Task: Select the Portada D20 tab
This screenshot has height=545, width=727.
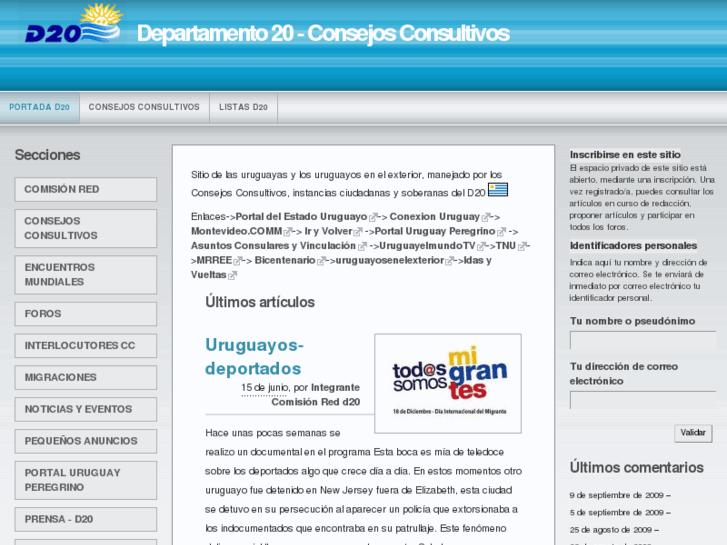Action: 39,107
